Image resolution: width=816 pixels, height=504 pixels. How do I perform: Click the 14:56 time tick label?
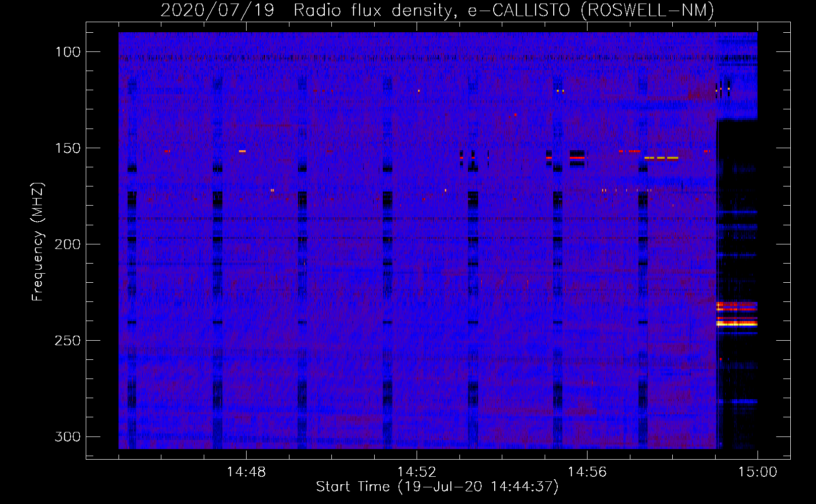point(587,472)
